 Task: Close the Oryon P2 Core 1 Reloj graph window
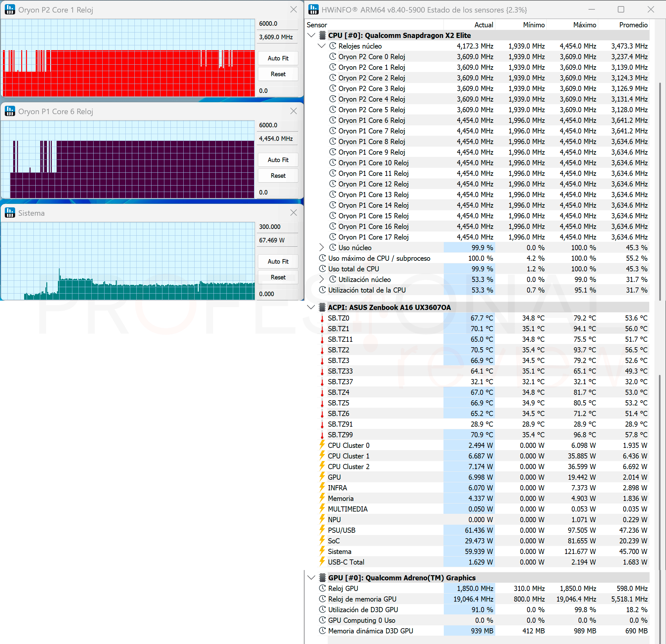294,10
